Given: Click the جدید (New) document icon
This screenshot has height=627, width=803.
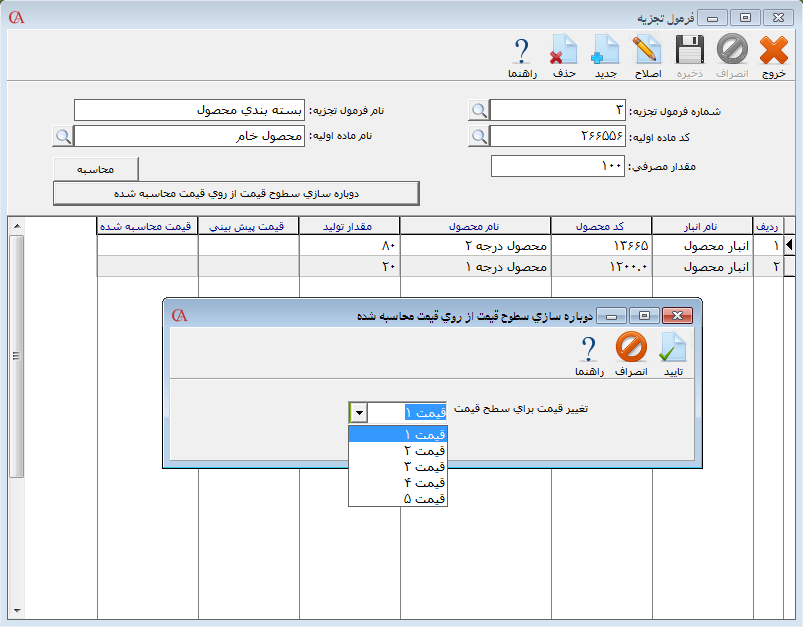Looking at the screenshot, I should [606, 51].
